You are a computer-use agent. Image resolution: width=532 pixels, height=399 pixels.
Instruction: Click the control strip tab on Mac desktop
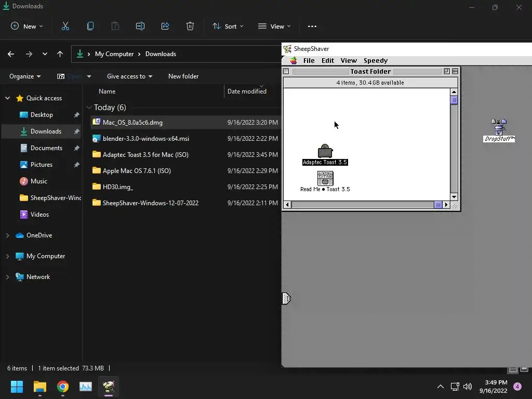coord(286,299)
